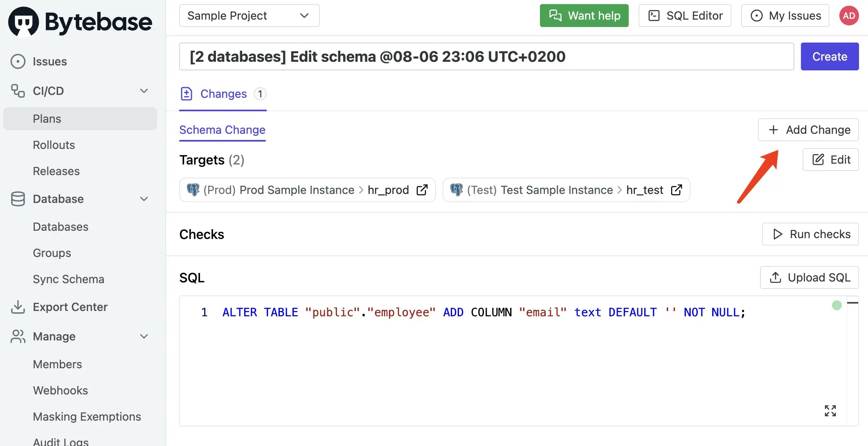Click the SQL Editor terminal icon

654,16
